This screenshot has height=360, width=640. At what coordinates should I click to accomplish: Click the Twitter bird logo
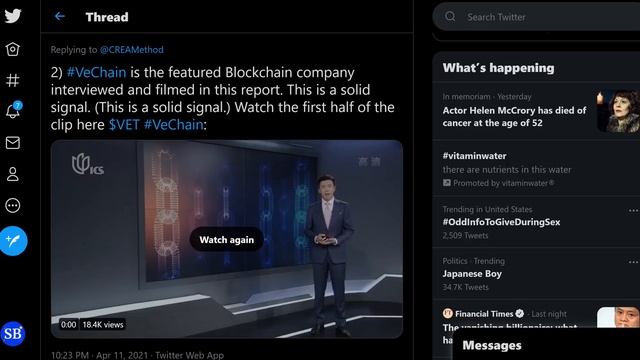(x=13, y=16)
